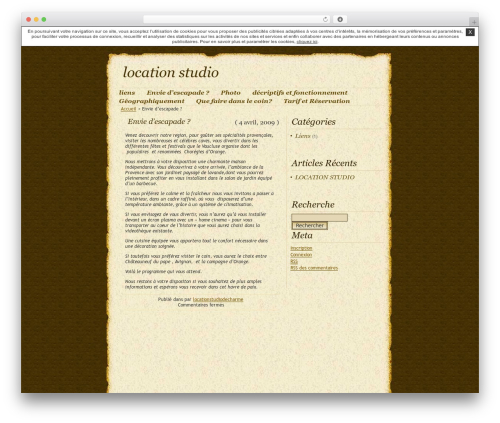Screen dimensions: 500x423
Task: Open 'Que faire dans le coin?' page
Action: (234, 101)
